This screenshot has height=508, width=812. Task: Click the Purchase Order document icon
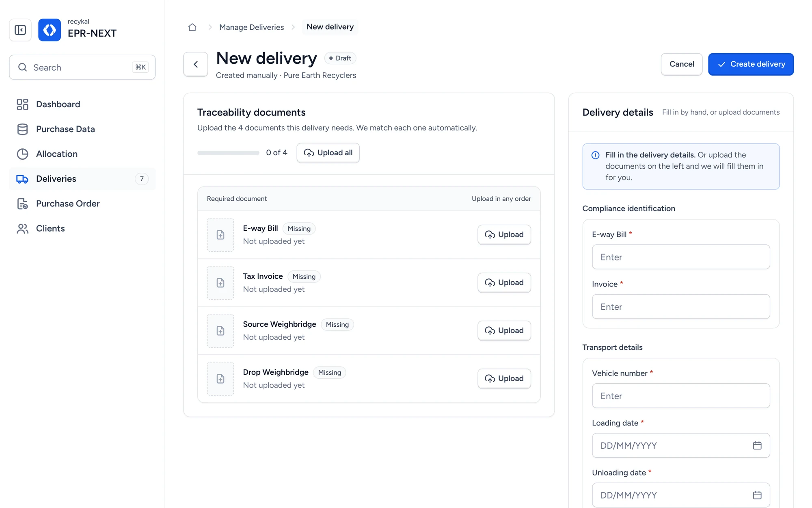22,204
